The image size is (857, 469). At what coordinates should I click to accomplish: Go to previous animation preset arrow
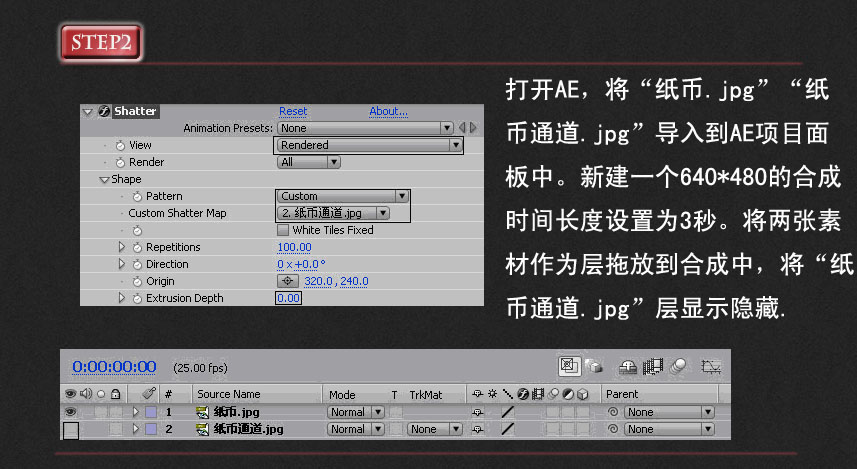(x=462, y=128)
